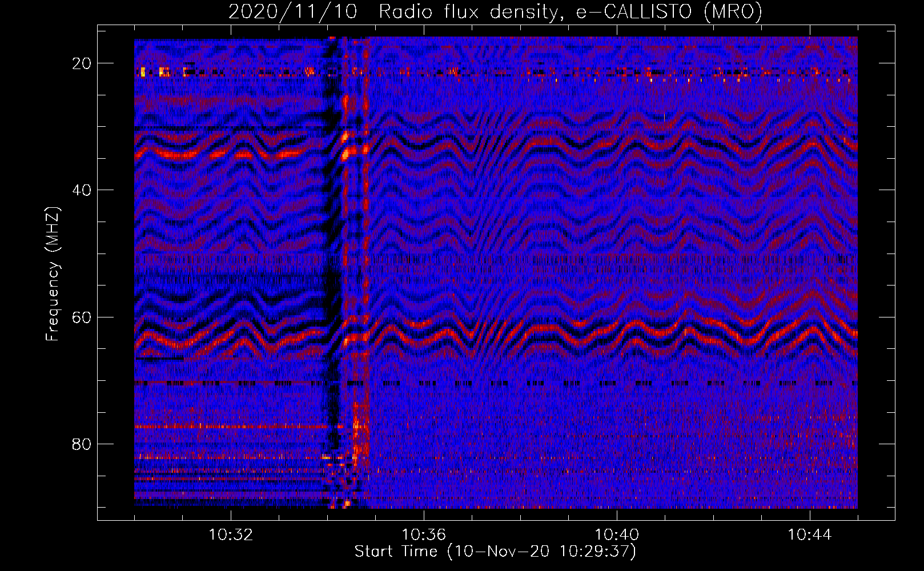The image size is (924, 571).
Task: Click the 80 frequency tick label
Action: point(82,444)
